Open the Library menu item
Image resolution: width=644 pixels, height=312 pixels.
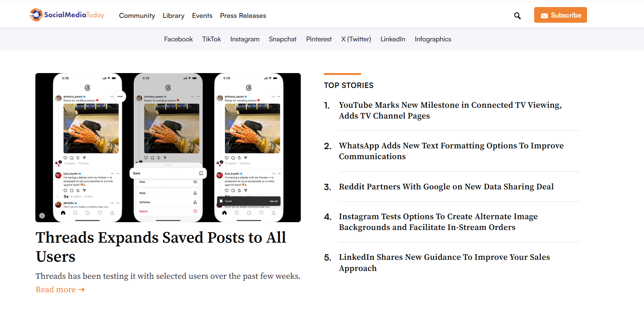(x=173, y=16)
